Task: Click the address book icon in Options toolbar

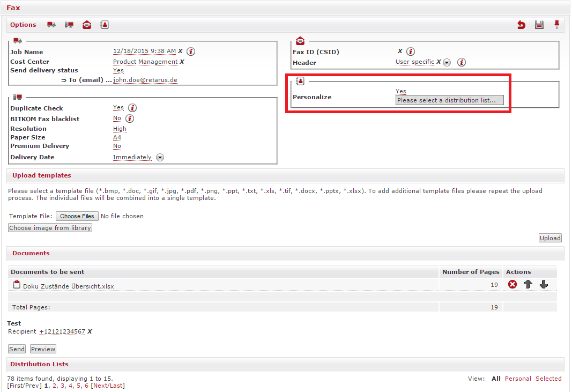Action: [105, 25]
